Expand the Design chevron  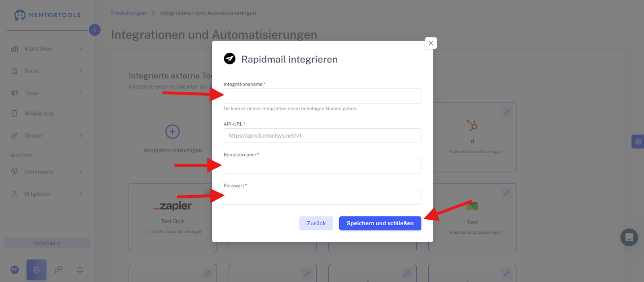click(x=80, y=136)
